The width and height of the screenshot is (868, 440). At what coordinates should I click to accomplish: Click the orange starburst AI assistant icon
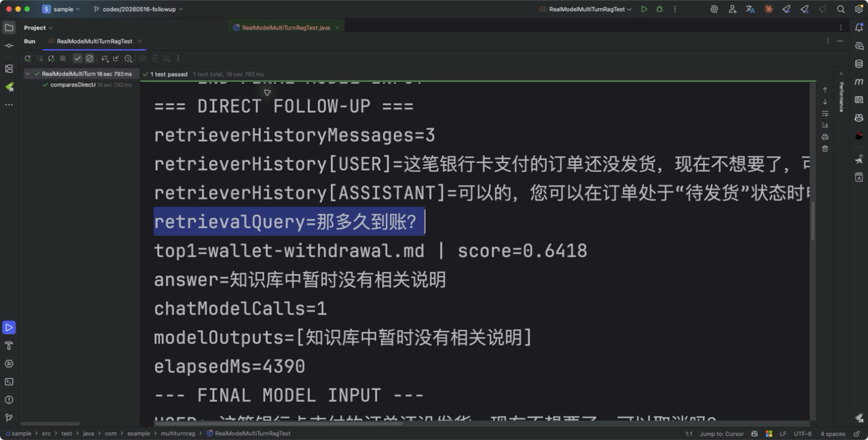click(768, 9)
